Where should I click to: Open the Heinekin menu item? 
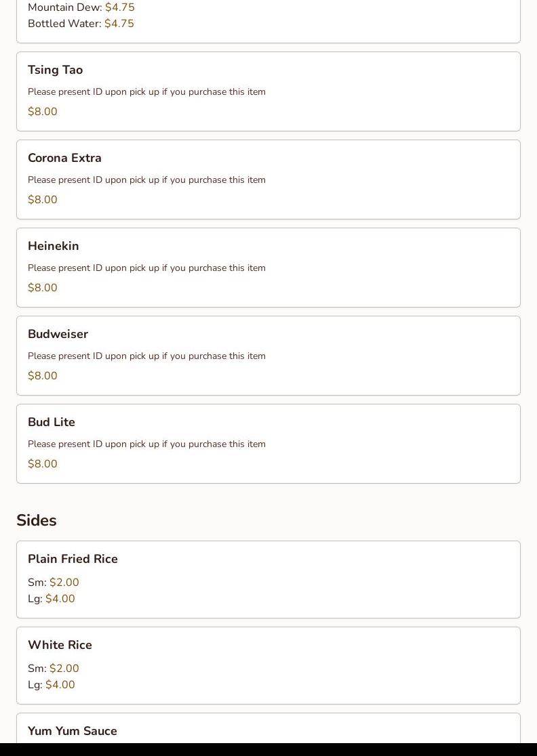pos(53,247)
